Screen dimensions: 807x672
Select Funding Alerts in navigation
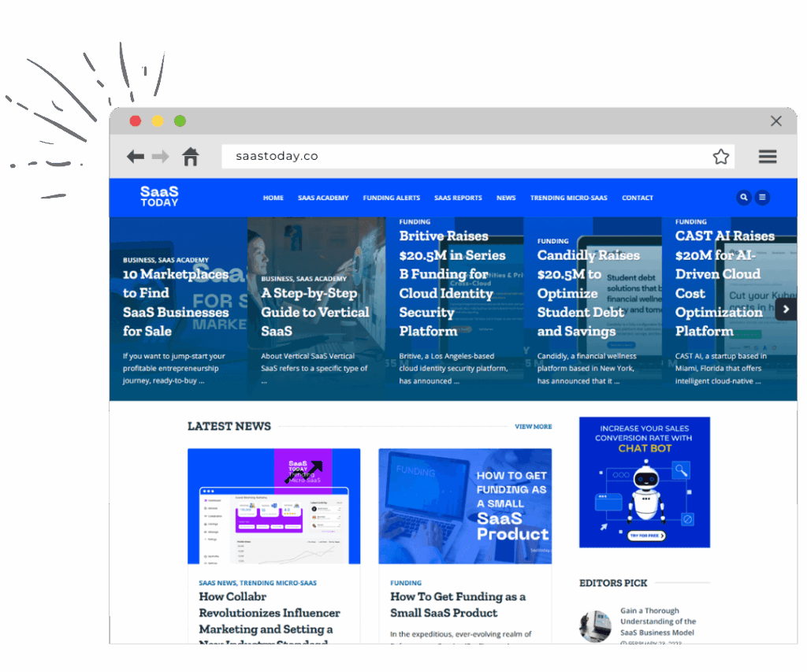coord(391,198)
